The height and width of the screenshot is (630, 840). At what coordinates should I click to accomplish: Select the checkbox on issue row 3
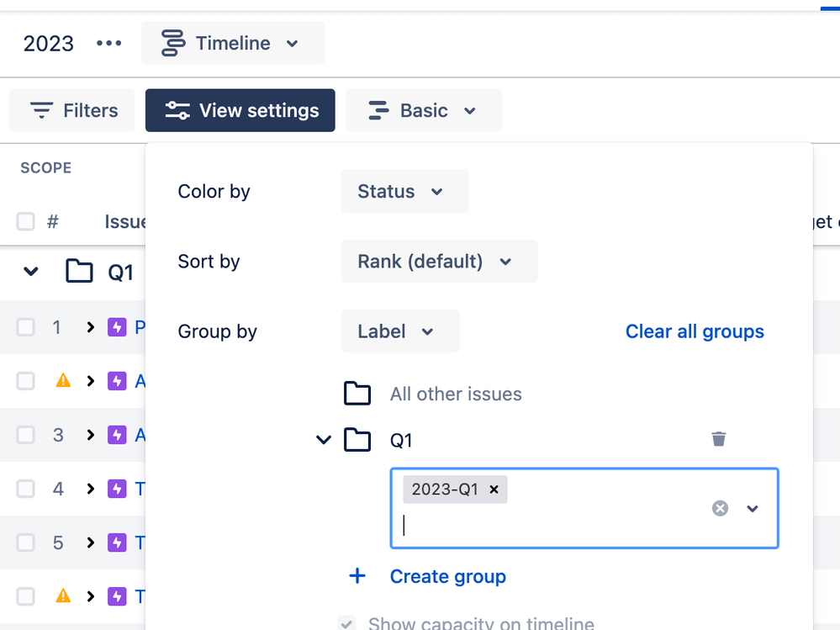coord(24,435)
